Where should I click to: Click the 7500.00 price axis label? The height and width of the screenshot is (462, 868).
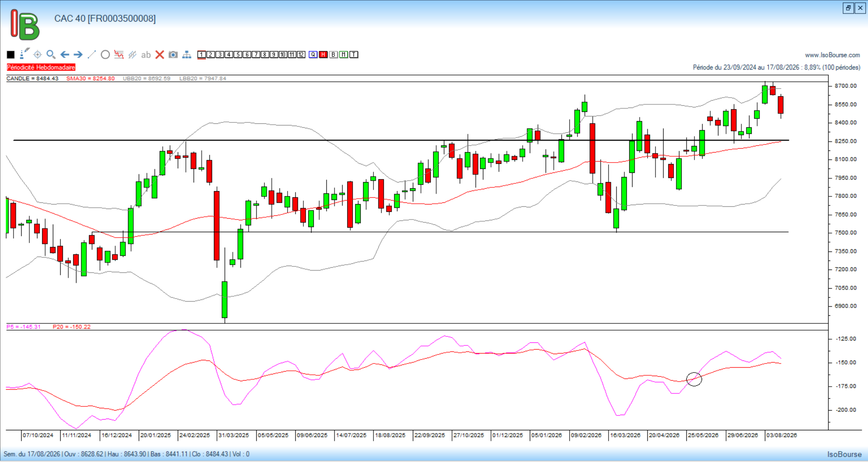[x=845, y=233]
